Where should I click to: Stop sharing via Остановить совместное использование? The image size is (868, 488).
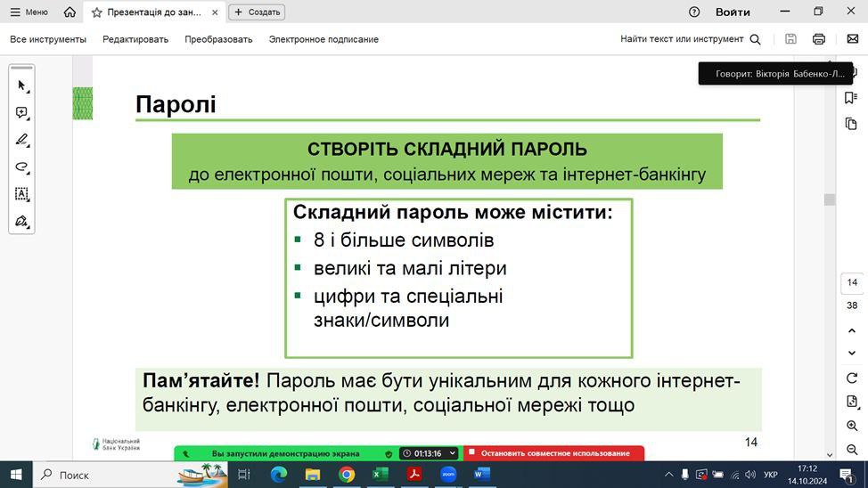[554, 453]
